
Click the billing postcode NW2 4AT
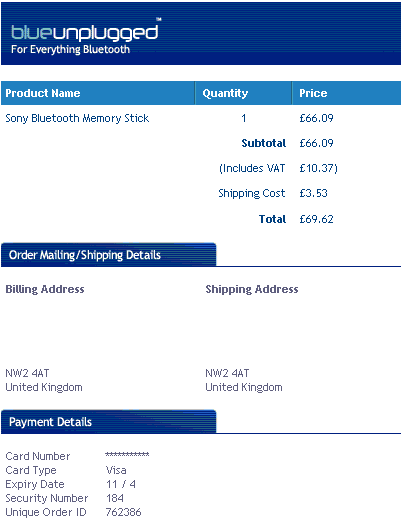click(x=27, y=373)
